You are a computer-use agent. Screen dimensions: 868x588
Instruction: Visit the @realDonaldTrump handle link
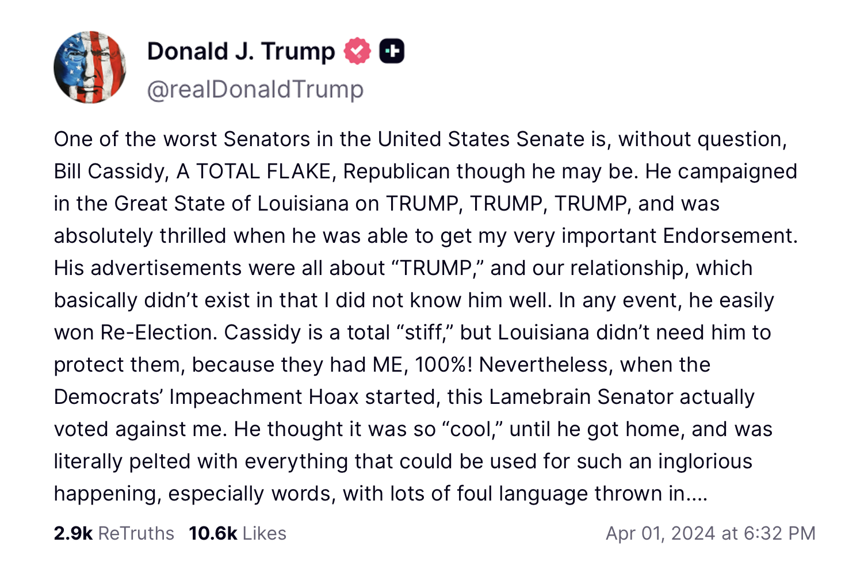(x=255, y=89)
